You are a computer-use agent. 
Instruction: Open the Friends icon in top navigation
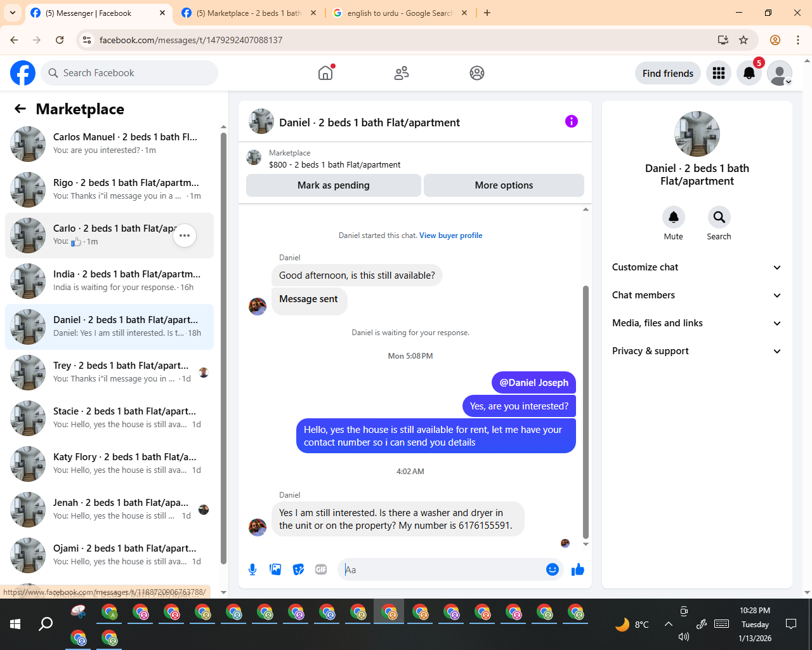pyautogui.click(x=402, y=73)
